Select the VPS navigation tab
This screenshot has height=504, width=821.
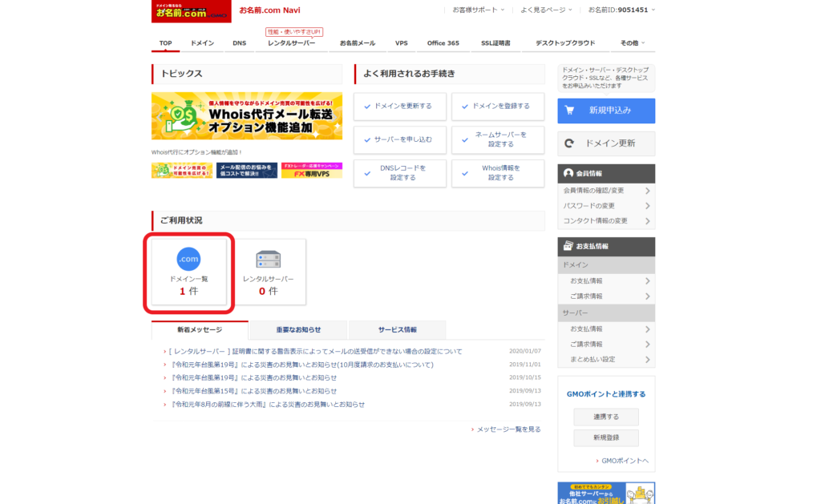(x=402, y=43)
